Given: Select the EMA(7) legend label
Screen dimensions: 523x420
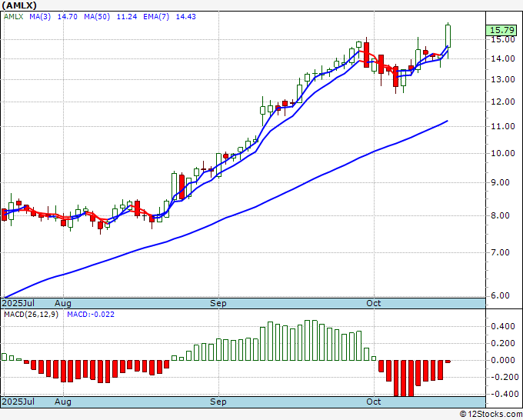Looking at the screenshot, I should click(x=156, y=17).
